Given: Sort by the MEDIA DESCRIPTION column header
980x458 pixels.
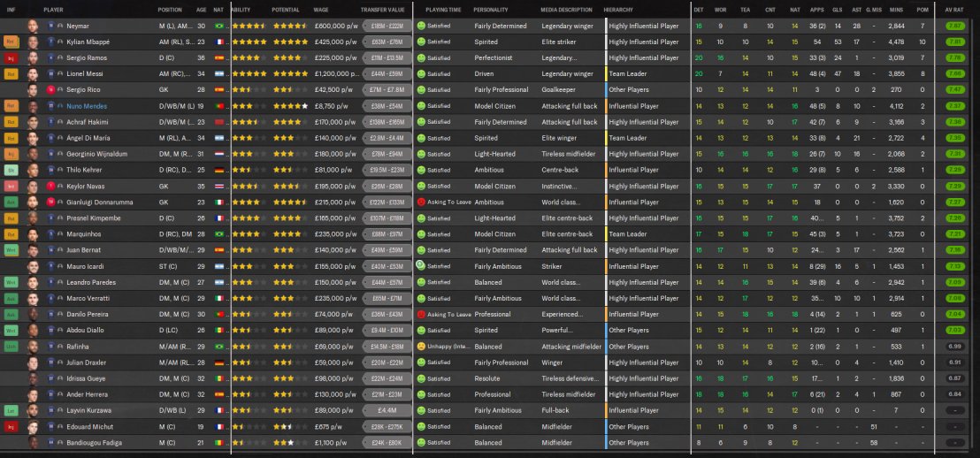Looking at the screenshot, I should 566,10.
